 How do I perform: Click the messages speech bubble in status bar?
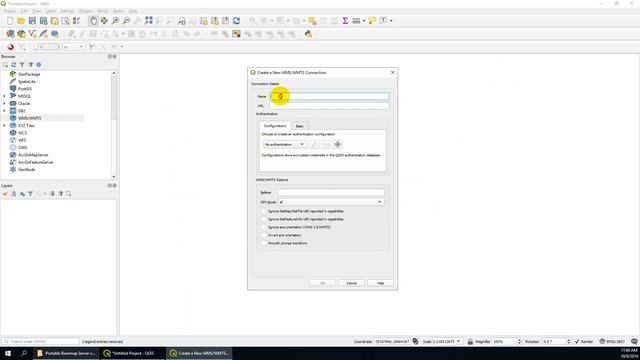coord(634,342)
